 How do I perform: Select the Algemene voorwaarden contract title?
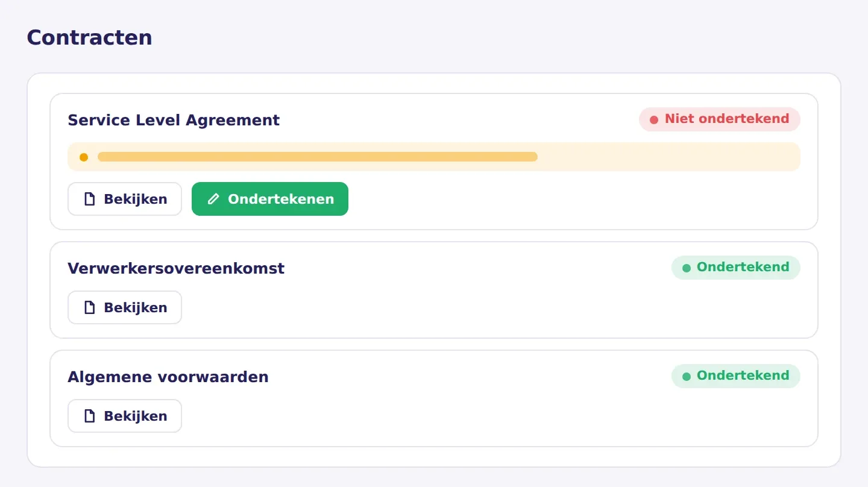pos(168,377)
